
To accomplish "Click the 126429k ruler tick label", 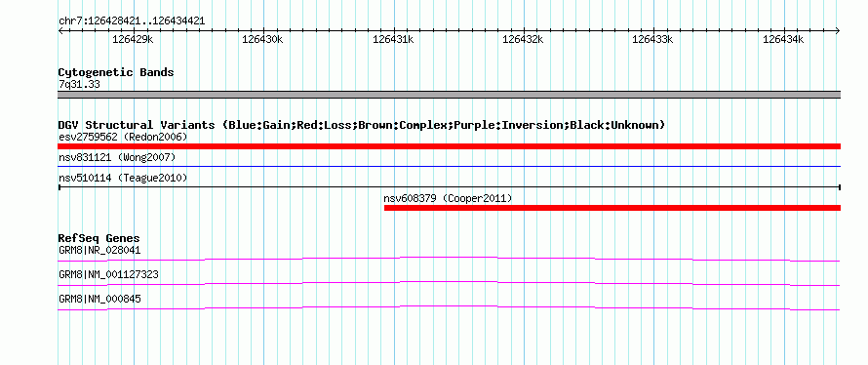I will tap(133, 39).
